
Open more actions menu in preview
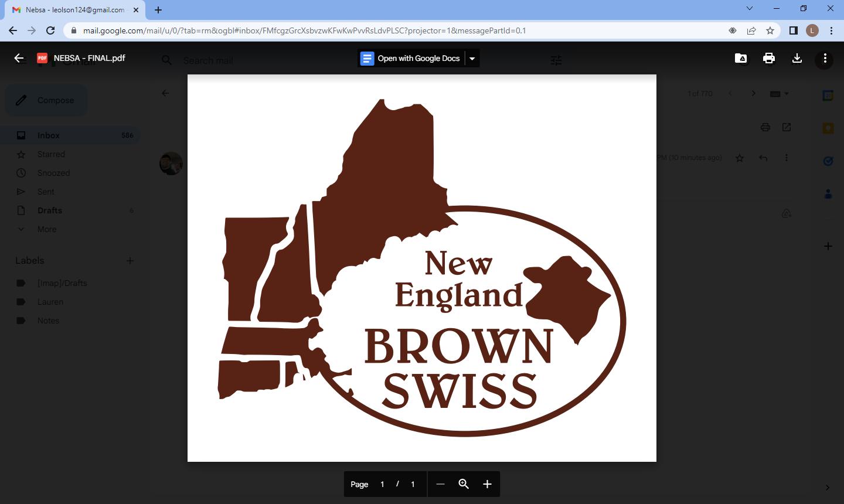tap(825, 59)
